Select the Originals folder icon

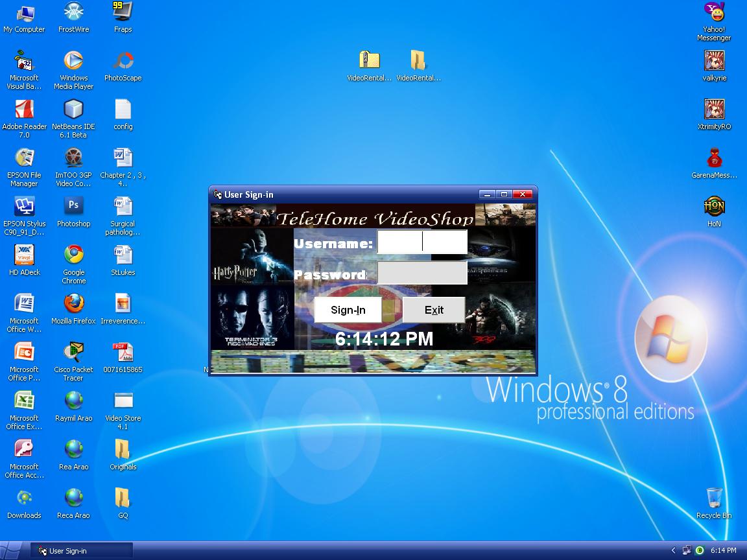tap(123, 455)
